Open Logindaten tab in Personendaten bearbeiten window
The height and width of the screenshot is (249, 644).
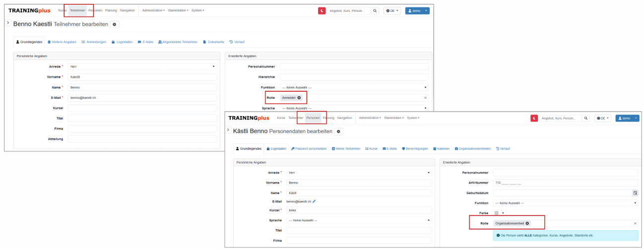276,148
